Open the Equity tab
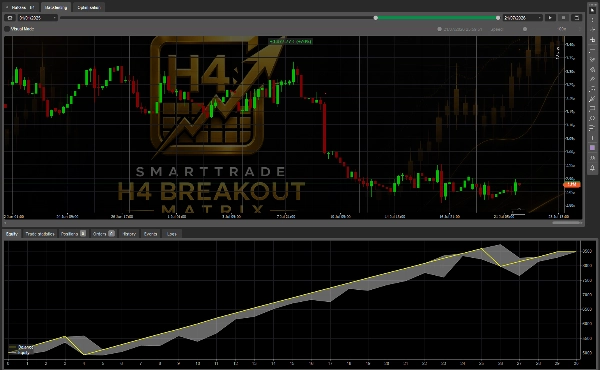 point(11,234)
